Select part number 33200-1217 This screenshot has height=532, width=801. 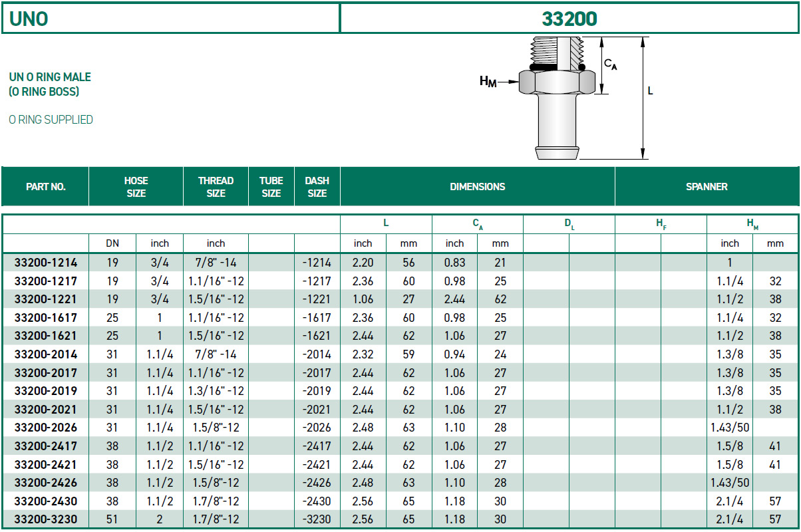coord(45,281)
